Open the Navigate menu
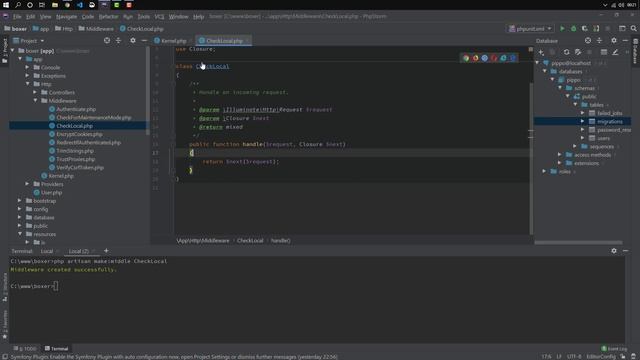The width and height of the screenshot is (640, 360). click(66, 17)
